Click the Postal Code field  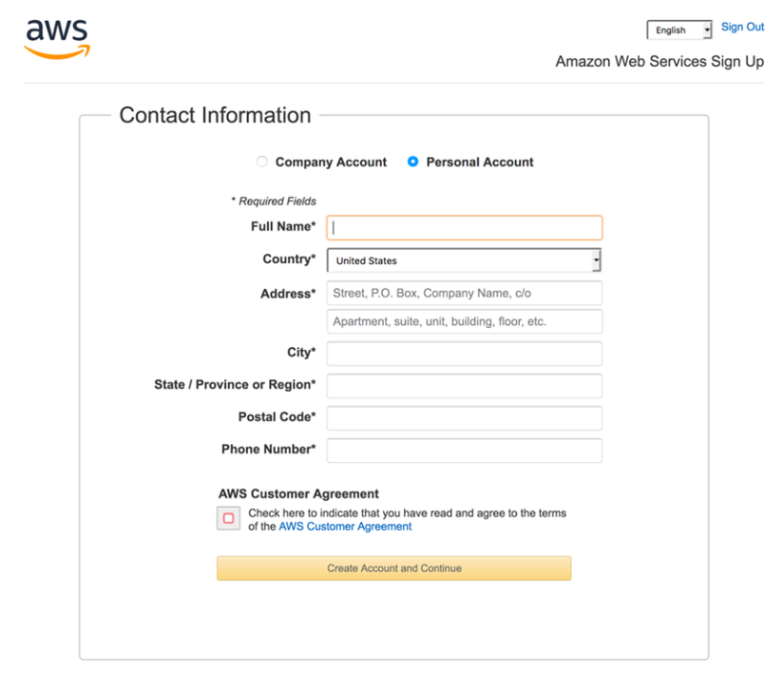point(464,418)
